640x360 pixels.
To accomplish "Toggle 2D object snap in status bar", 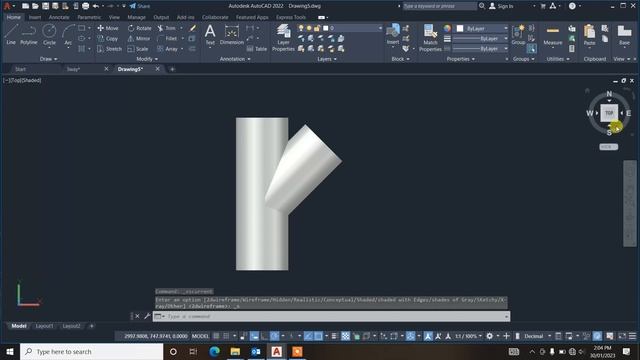I will pos(318,336).
